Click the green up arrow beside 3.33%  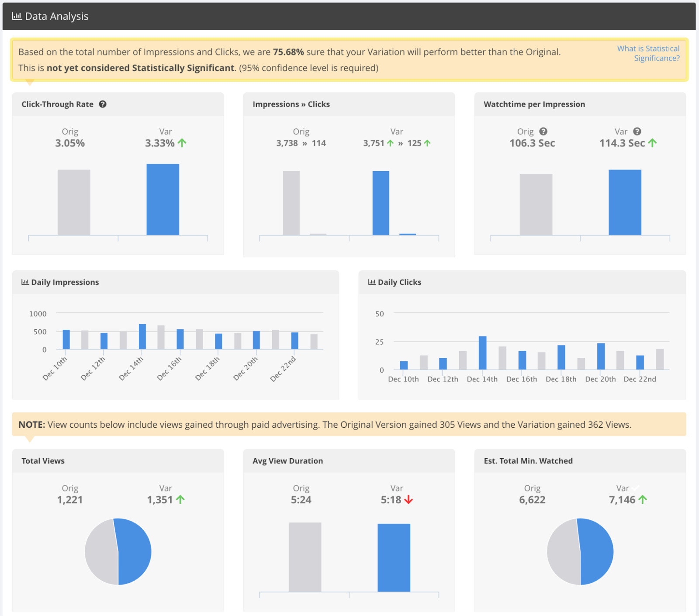click(182, 142)
